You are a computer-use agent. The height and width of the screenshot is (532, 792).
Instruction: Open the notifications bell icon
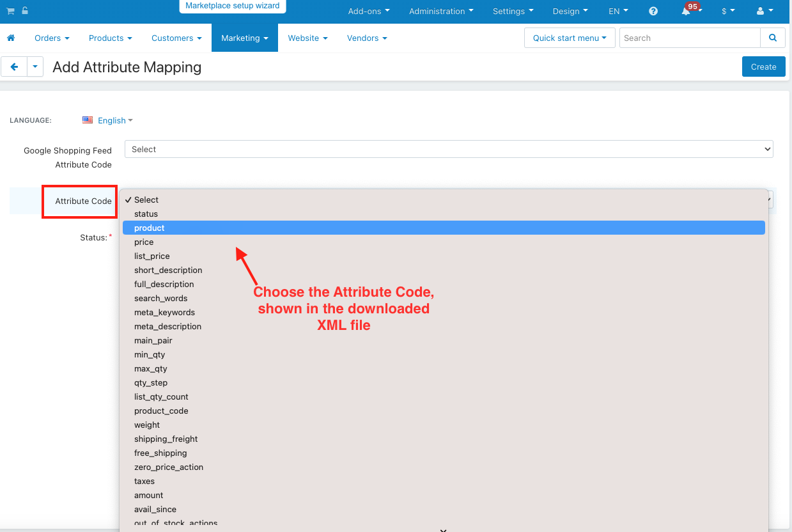(x=686, y=11)
